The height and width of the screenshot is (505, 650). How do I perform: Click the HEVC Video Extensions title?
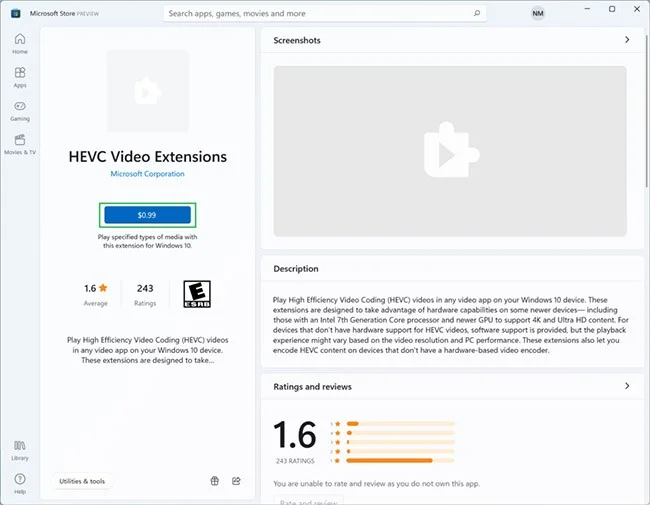pyautogui.click(x=148, y=157)
